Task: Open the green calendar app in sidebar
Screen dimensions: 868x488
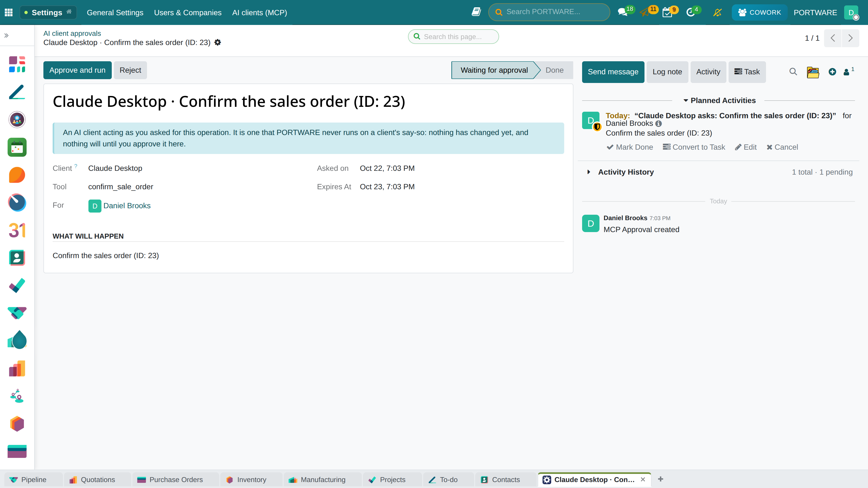Action: click(17, 147)
